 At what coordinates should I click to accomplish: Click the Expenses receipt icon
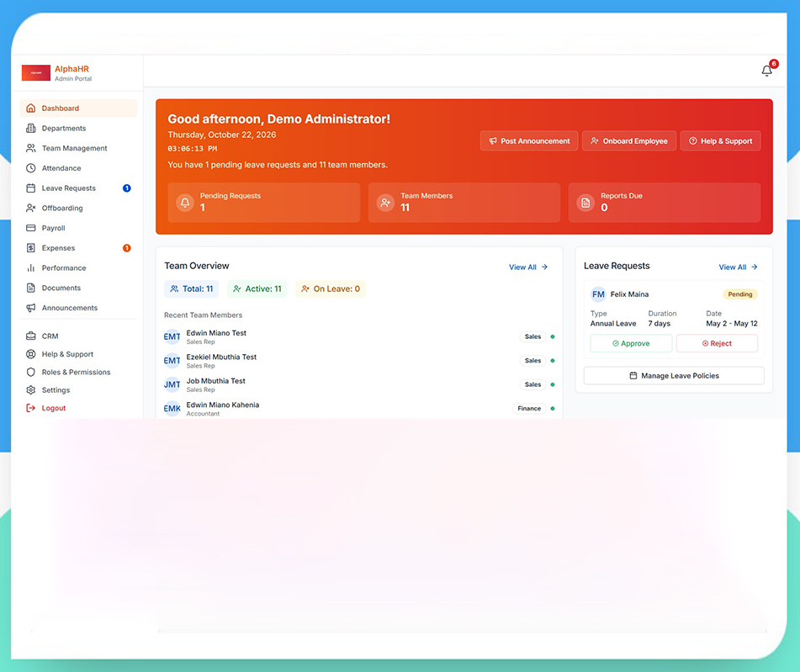30,247
